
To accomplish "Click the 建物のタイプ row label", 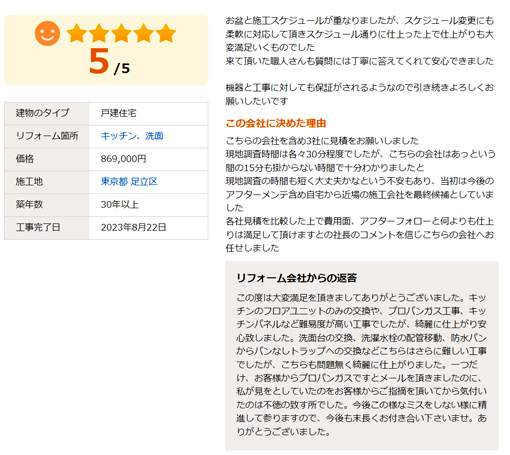I will click(x=43, y=113).
